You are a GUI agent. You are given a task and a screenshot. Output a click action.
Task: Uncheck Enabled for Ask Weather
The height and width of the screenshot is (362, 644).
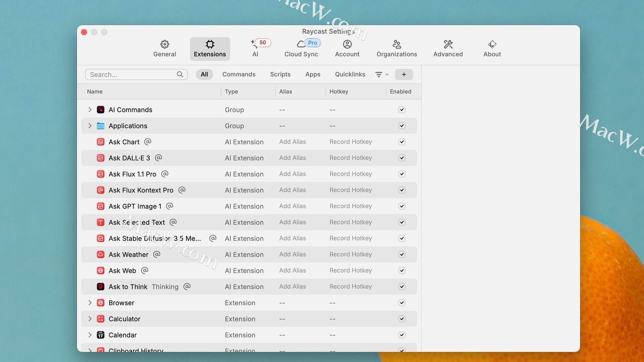click(402, 254)
